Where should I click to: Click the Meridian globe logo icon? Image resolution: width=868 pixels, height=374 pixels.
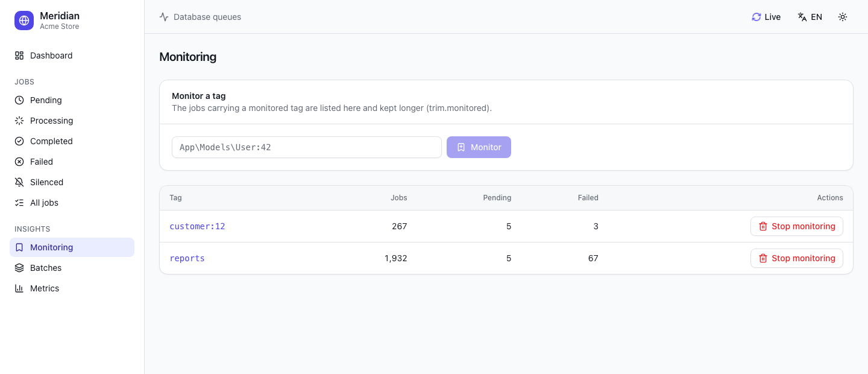click(24, 21)
